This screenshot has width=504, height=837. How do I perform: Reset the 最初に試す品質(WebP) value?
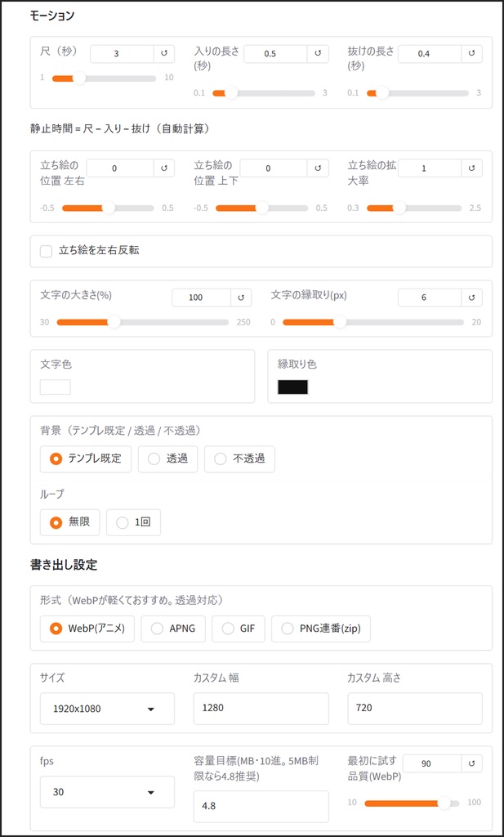(x=471, y=763)
